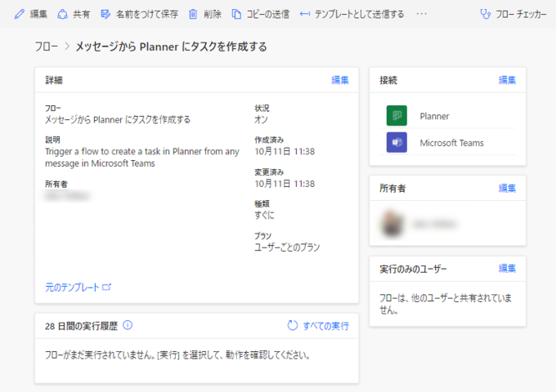
Task: Click the Microsoft Teams connection icon
Action: click(x=397, y=142)
